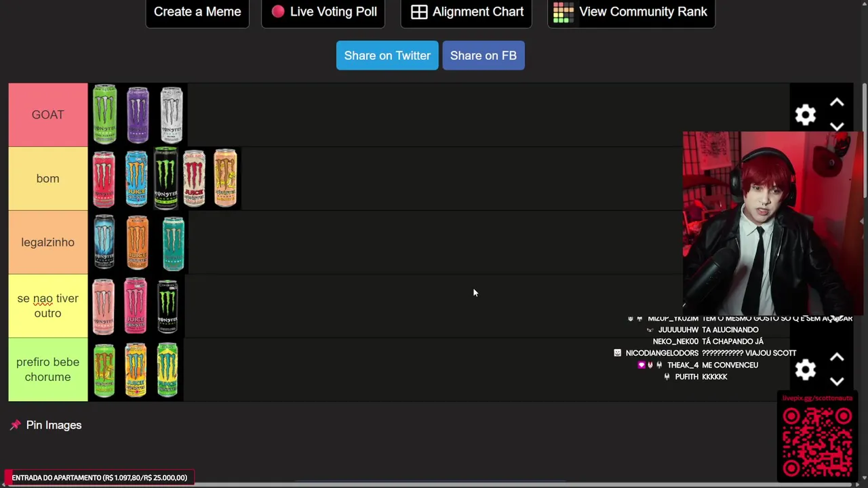868x488 pixels.
Task: Click the Create a Meme button
Action: (x=197, y=12)
